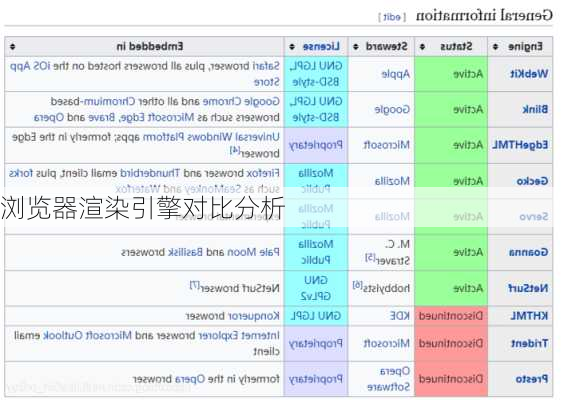Follow the iOS App Store link
The height and width of the screenshot is (400, 564).
coord(145,74)
